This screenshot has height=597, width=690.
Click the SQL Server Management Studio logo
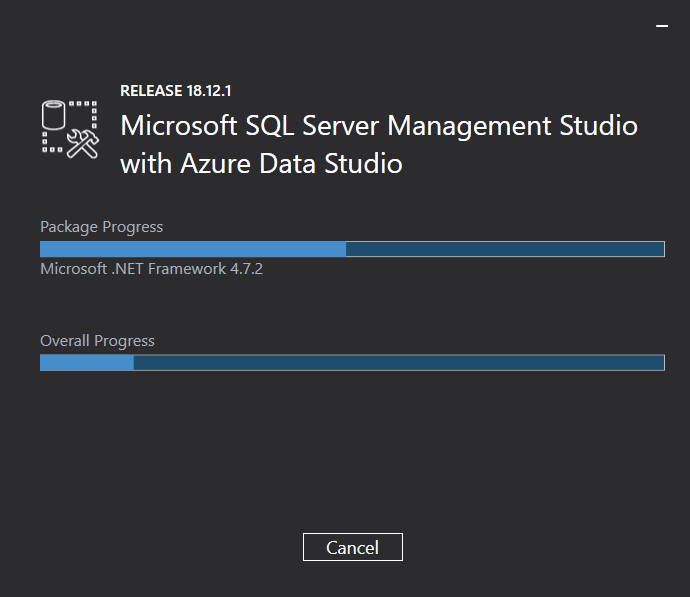(70, 129)
